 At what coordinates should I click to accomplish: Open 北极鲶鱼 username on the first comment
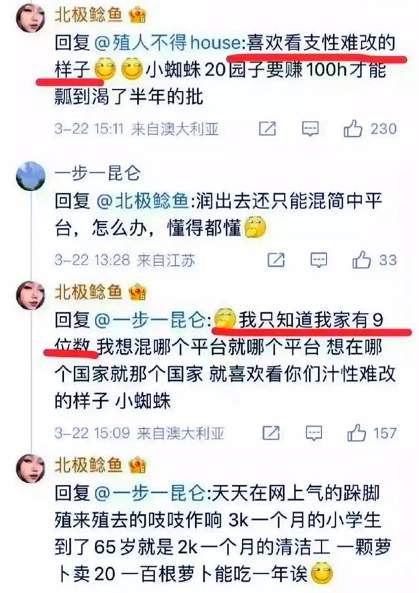(89, 15)
